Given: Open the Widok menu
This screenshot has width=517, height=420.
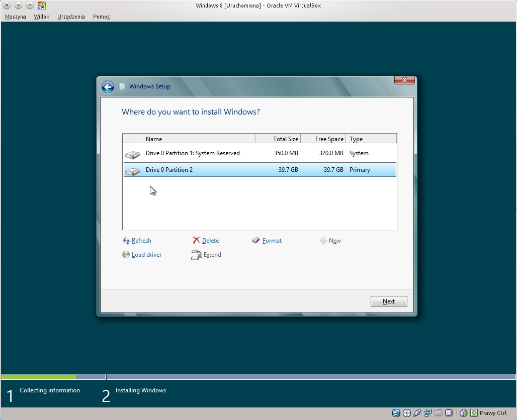Looking at the screenshot, I should [42, 17].
